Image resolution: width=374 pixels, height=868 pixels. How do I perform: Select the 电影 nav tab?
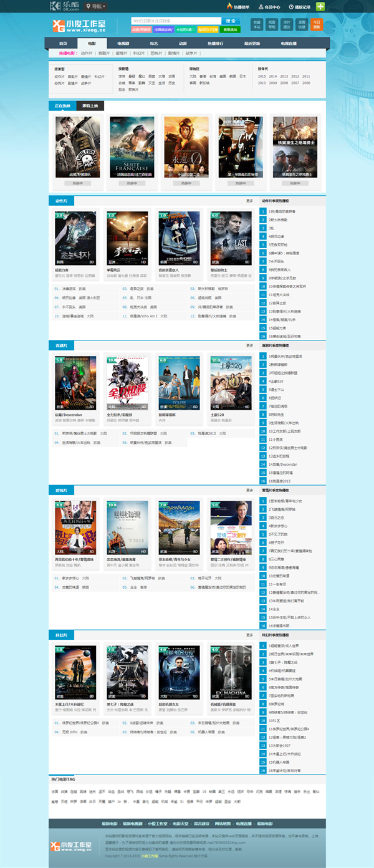point(92,43)
